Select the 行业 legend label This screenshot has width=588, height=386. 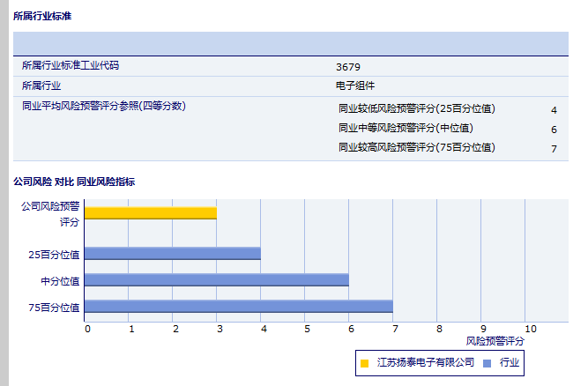pyautogui.click(x=510, y=362)
